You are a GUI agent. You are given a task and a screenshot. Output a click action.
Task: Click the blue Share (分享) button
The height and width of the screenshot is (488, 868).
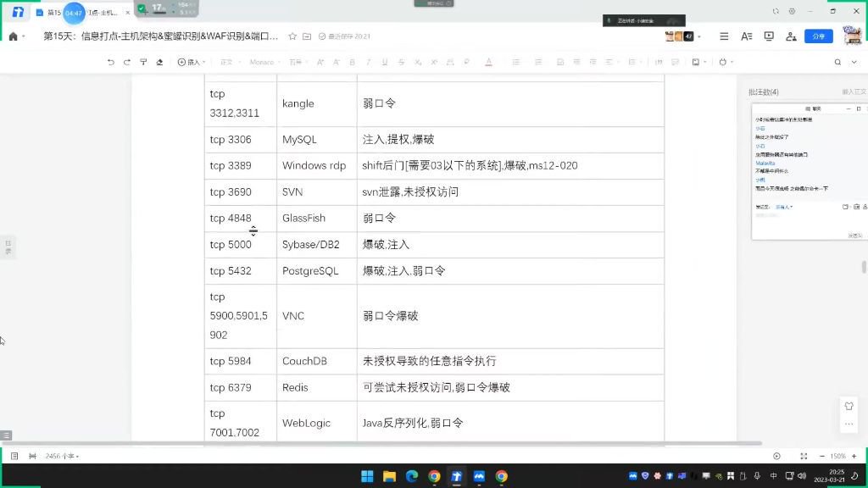click(819, 36)
